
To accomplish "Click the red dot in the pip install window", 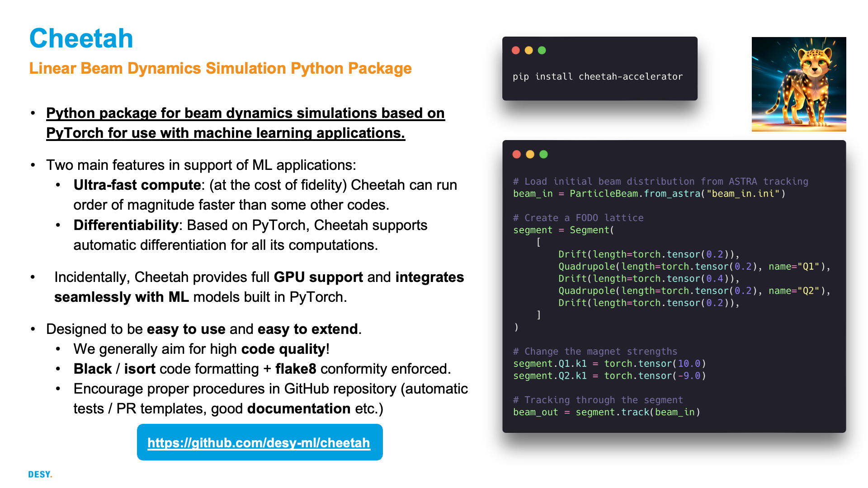I will point(515,50).
